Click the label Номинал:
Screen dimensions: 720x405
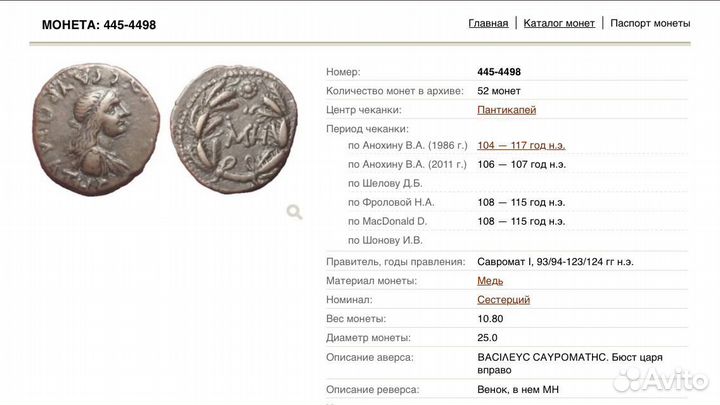tap(349, 299)
